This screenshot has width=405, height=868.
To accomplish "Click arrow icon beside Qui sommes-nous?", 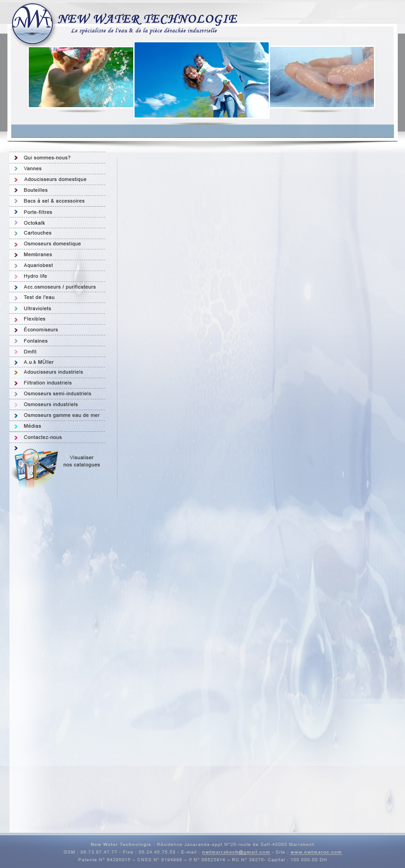I will (16, 158).
